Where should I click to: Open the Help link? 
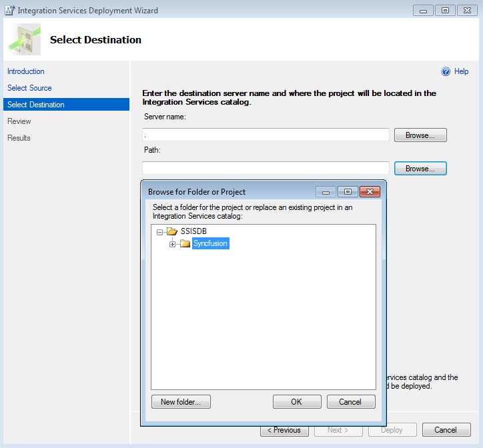pyautogui.click(x=461, y=71)
